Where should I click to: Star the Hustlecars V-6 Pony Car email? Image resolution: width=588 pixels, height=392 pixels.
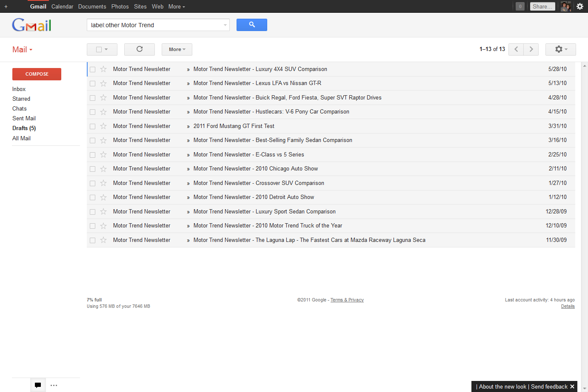tap(103, 112)
